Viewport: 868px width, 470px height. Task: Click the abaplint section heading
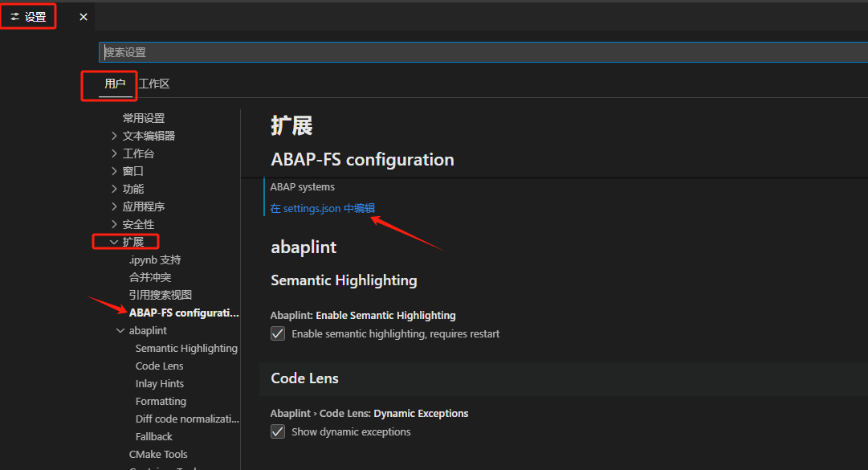pos(304,247)
